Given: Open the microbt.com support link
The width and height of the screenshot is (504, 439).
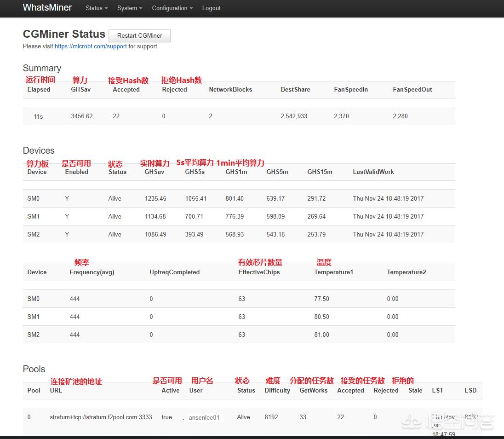Looking at the screenshot, I should click(x=91, y=46).
